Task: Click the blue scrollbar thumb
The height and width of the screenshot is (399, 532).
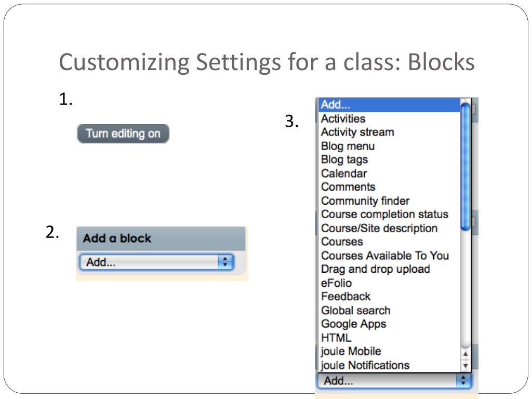Action: tap(465, 166)
